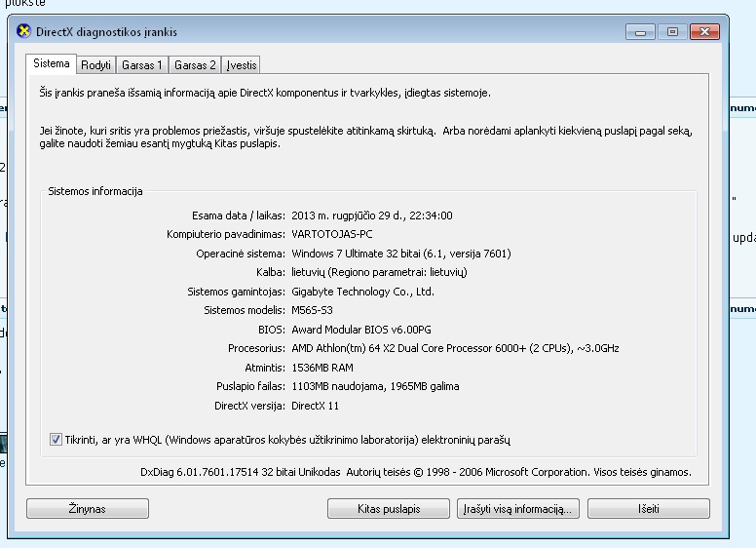Click Įrašyti visą informaciją button
This screenshot has height=548, width=756.
pyautogui.click(x=518, y=509)
